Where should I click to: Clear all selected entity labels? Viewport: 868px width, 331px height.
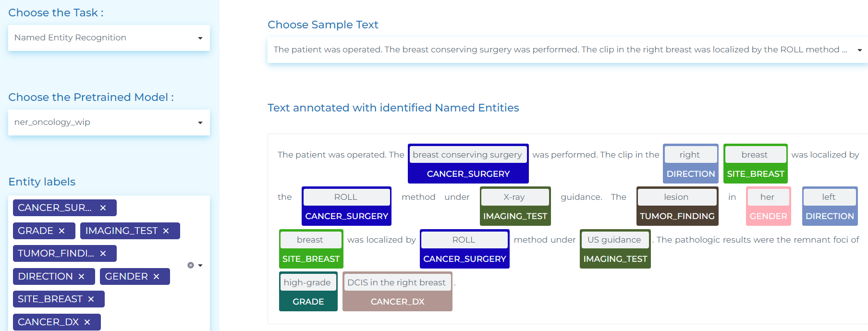point(191,265)
